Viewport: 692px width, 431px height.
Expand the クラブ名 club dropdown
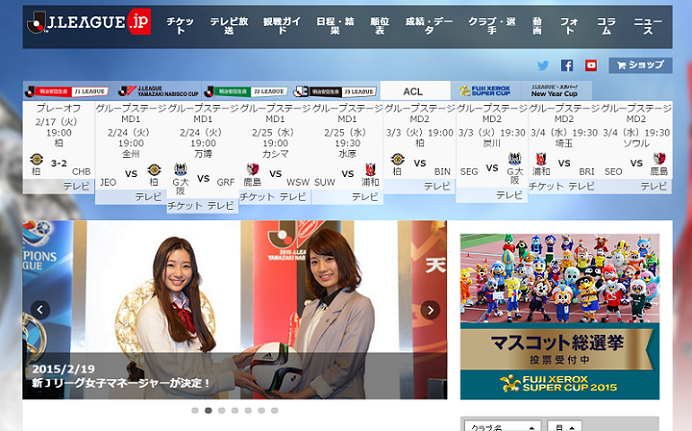pyautogui.click(x=499, y=426)
